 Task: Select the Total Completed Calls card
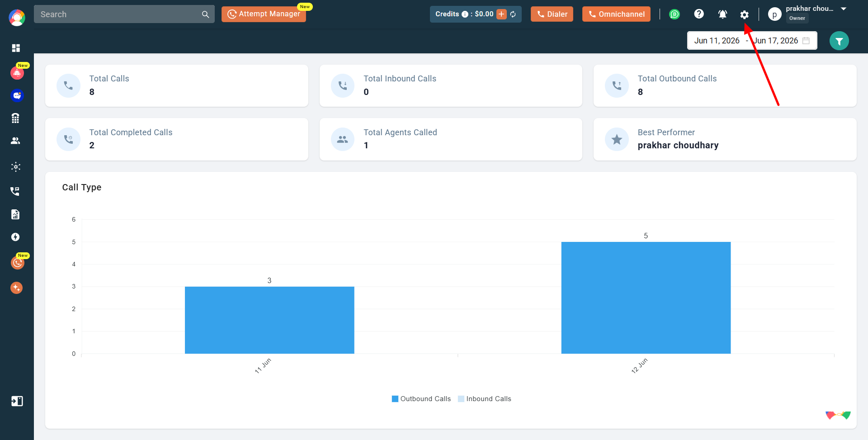point(177,139)
